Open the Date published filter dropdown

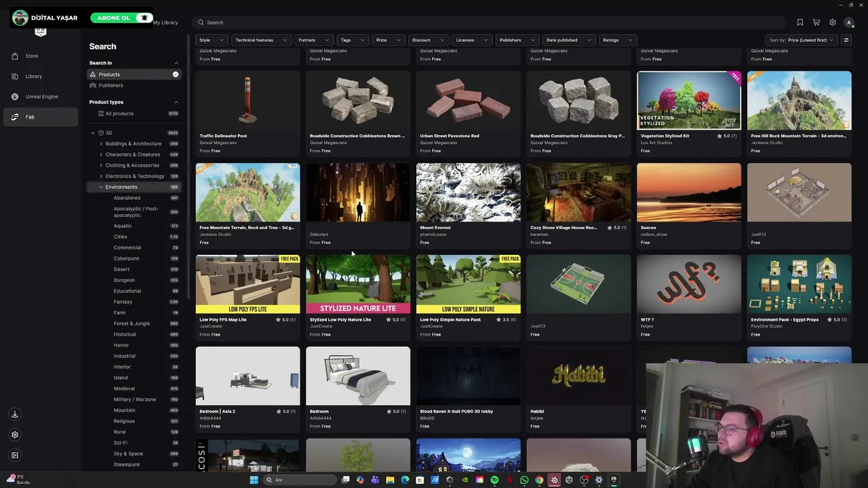pyautogui.click(x=568, y=40)
